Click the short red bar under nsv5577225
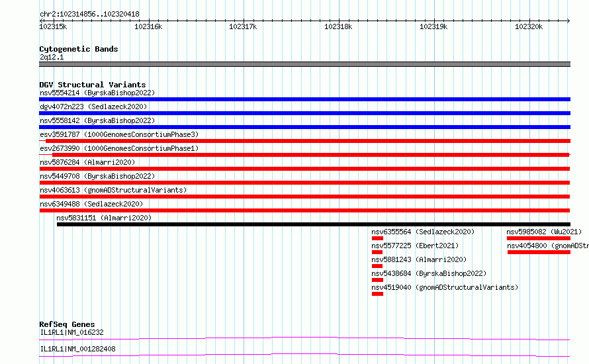This screenshot has height=364, width=589. [377, 252]
